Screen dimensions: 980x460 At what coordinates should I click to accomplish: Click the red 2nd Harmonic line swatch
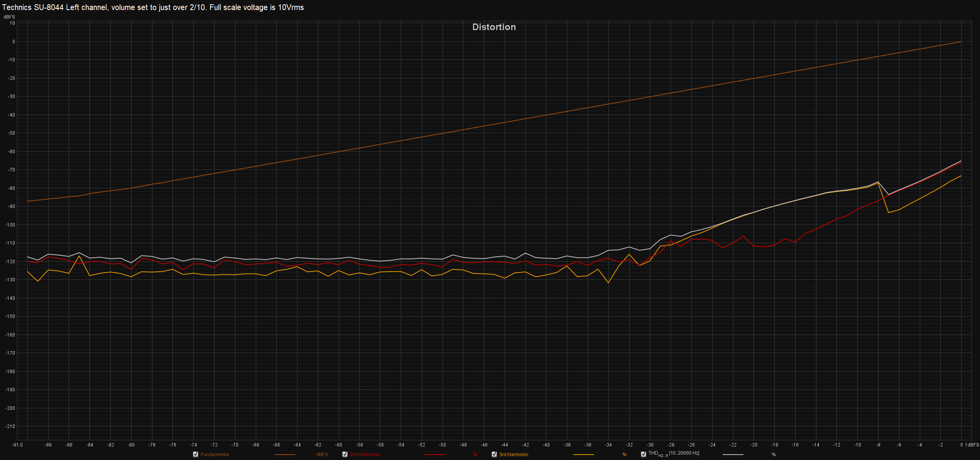click(434, 455)
